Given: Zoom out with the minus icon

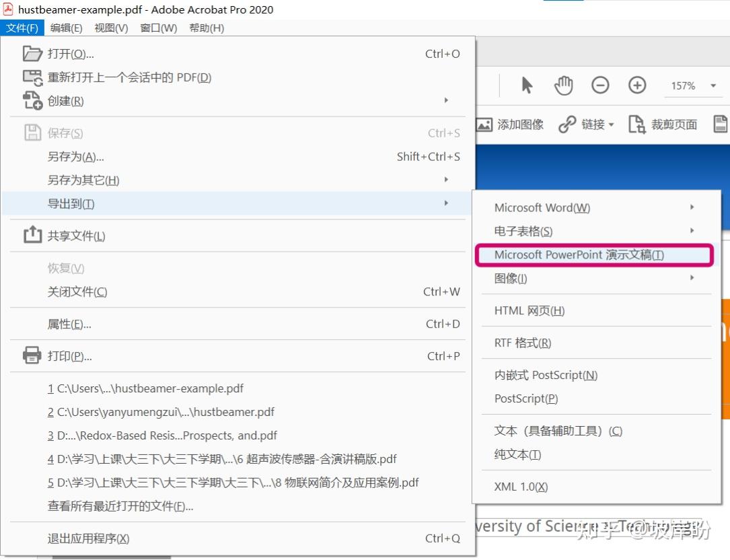Looking at the screenshot, I should coord(600,85).
